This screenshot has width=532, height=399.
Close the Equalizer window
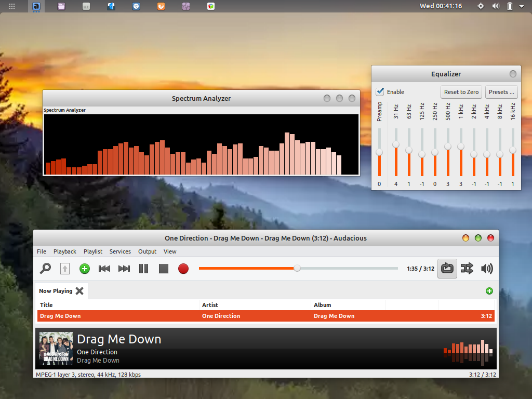click(513, 74)
